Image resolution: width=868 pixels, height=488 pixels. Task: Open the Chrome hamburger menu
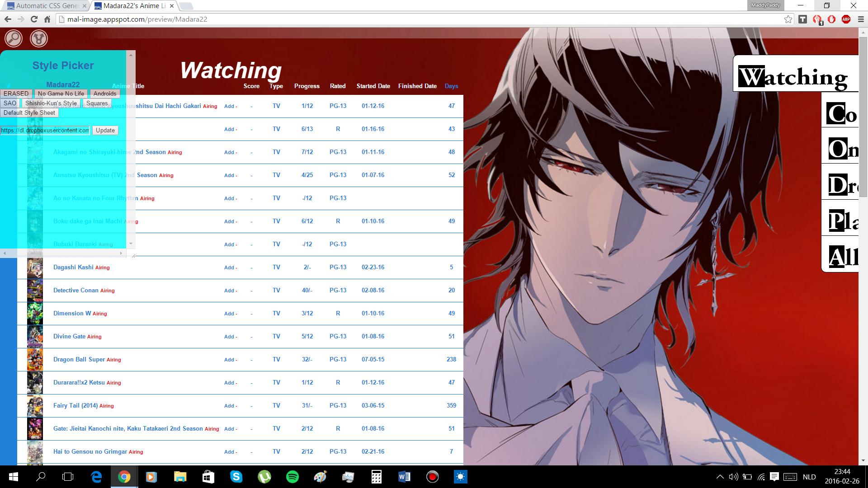(x=860, y=19)
